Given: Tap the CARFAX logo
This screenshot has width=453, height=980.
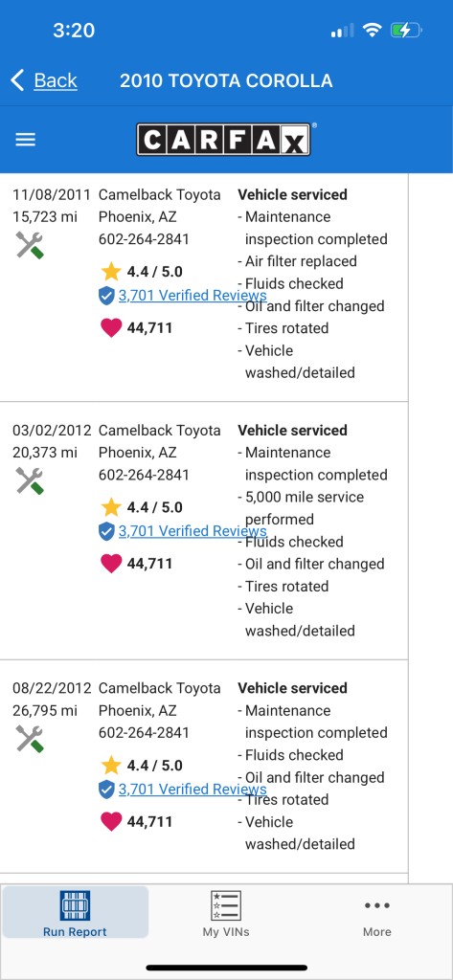Looking at the screenshot, I should [x=223, y=139].
